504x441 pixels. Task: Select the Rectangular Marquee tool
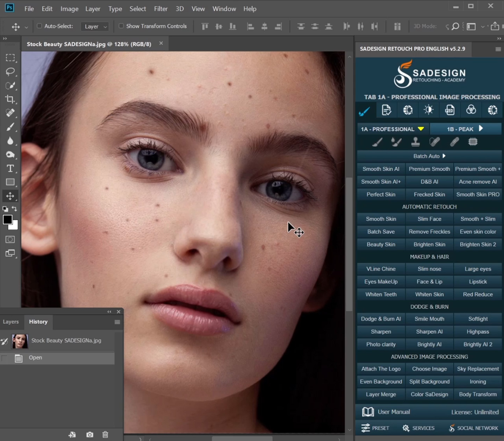click(10, 58)
